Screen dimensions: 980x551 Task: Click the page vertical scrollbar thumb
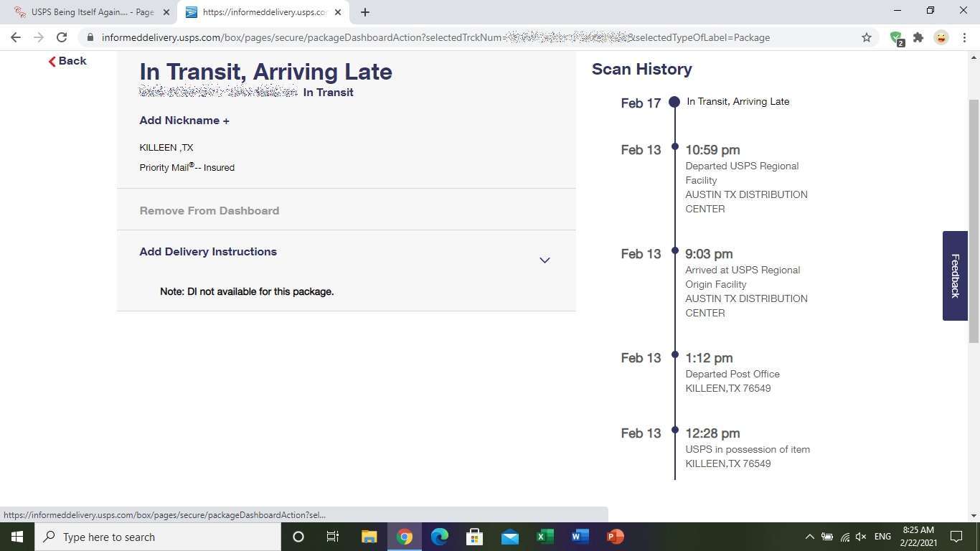click(974, 221)
